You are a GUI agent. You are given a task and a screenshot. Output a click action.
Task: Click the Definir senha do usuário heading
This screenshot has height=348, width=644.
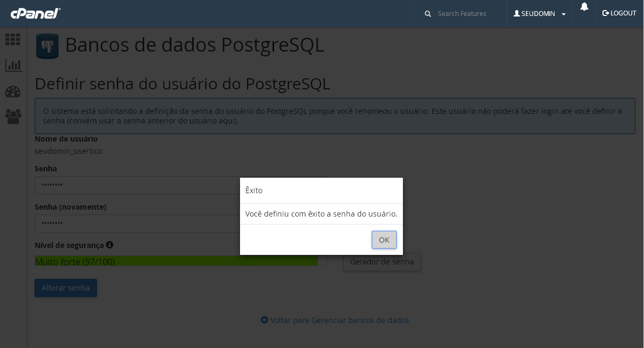[183, 84]
